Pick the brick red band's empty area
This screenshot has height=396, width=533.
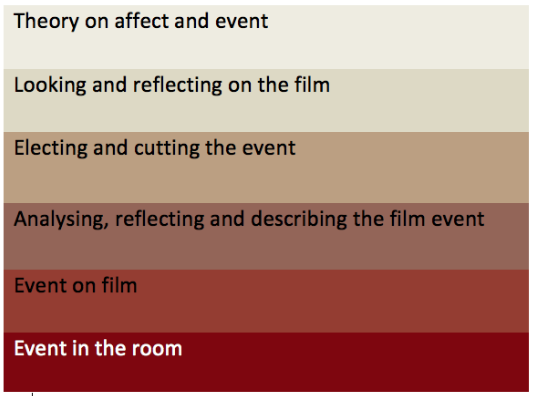(x=266, y=313)
